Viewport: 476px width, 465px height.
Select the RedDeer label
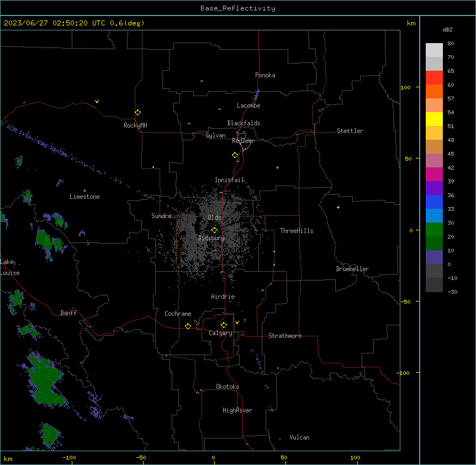tap(243, 141)
